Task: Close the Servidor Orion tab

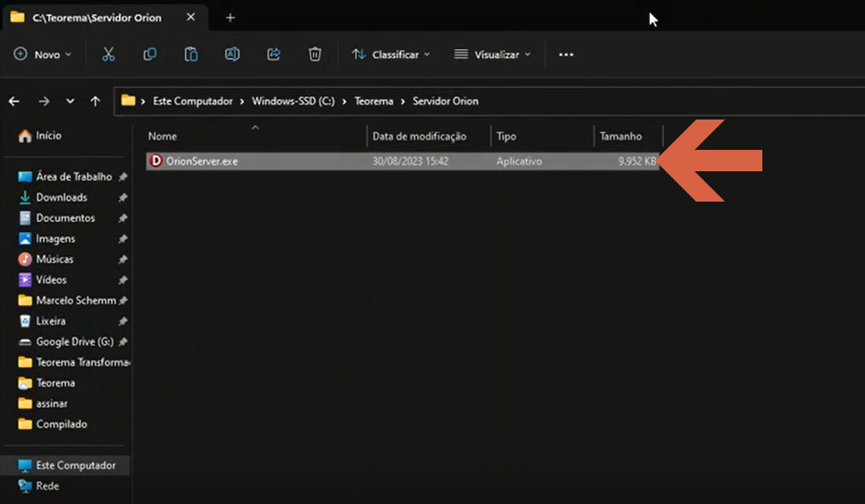Action: tap(191, 17)
